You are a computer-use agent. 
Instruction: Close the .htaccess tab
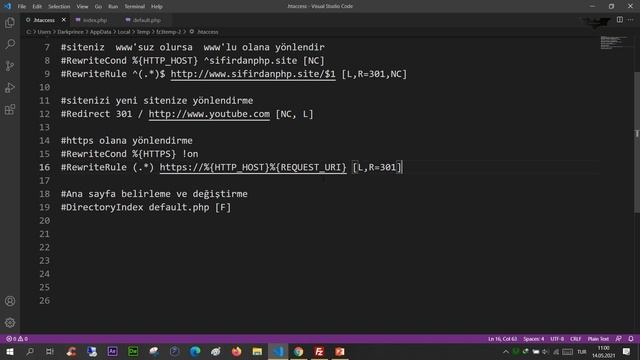64,20
